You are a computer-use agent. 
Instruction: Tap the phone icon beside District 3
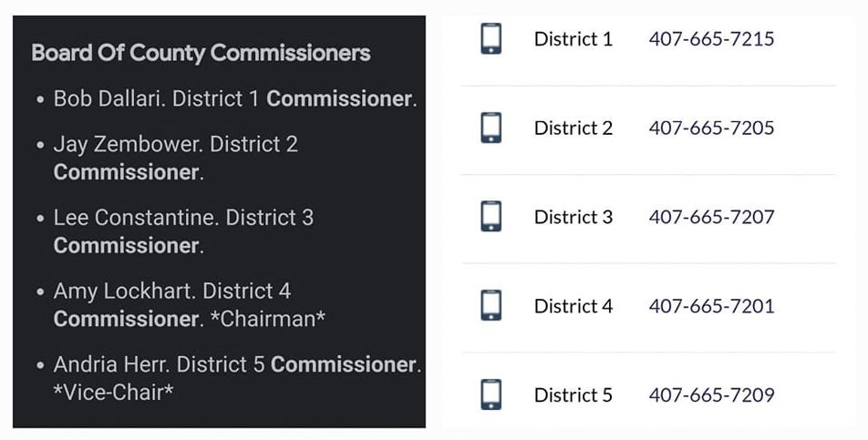(x=491, y=216)
